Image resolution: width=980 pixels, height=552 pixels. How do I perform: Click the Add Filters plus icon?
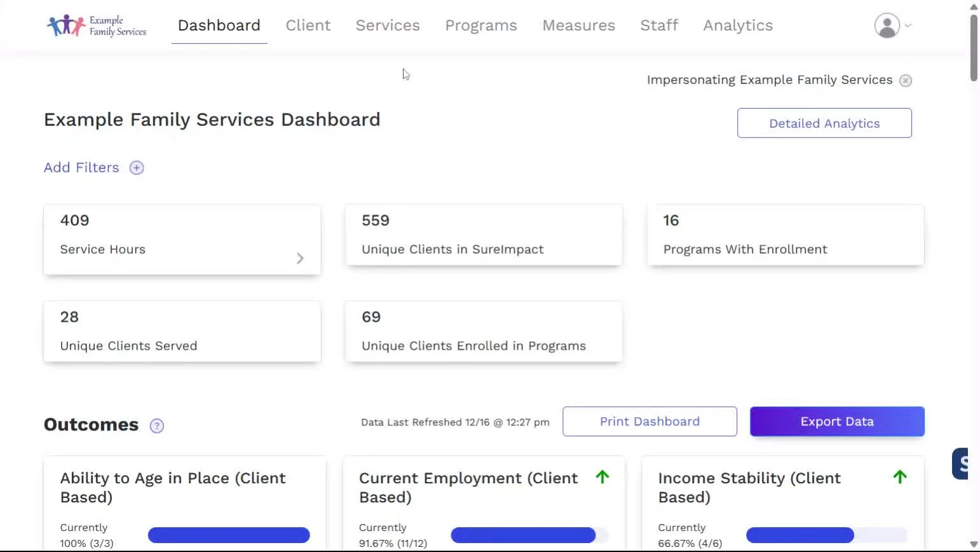[137, 168]
